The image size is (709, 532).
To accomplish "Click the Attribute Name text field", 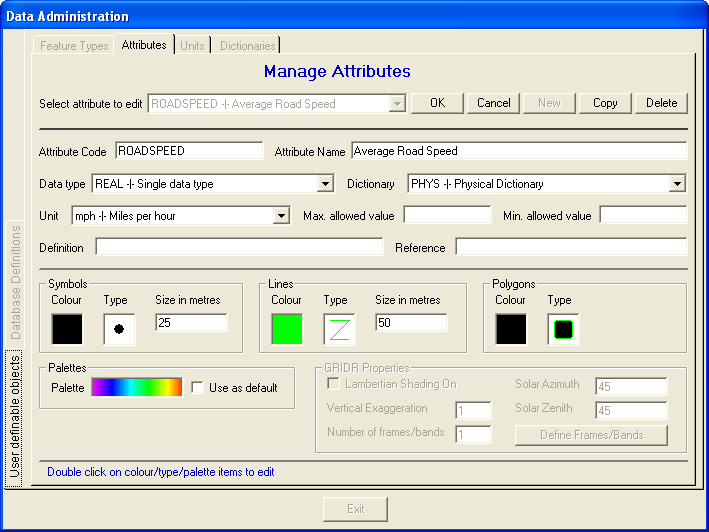I will click(518, 151).
